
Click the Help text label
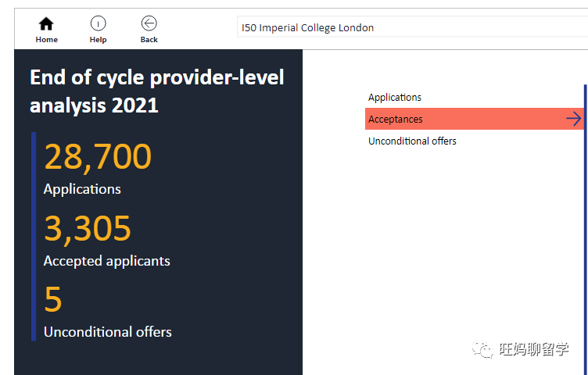pyautogui.click(x=98, y=40)
